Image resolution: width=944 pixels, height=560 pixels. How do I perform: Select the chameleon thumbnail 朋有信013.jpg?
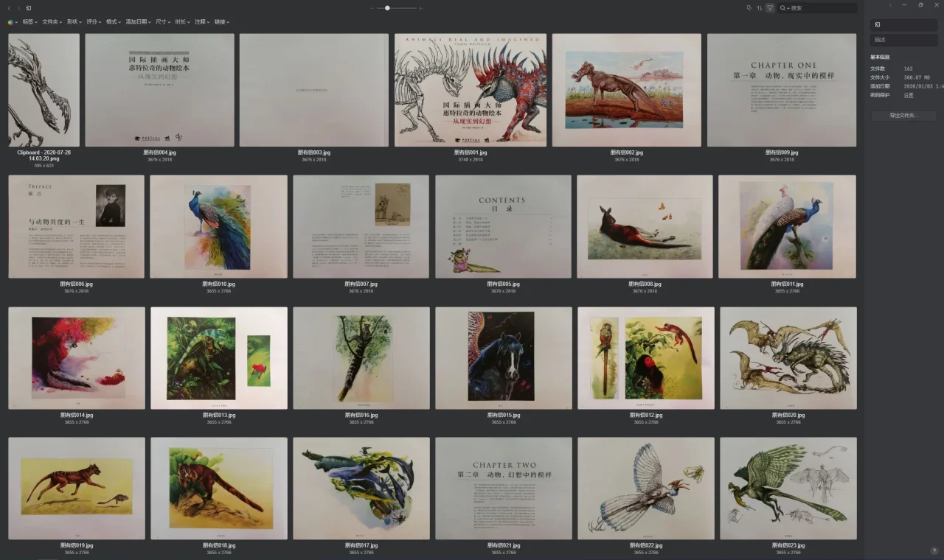[218, 358]
